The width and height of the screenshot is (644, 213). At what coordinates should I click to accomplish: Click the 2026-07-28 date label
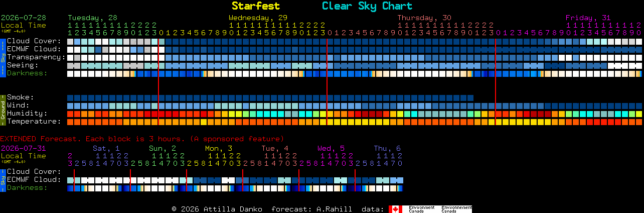pos(24,18)
